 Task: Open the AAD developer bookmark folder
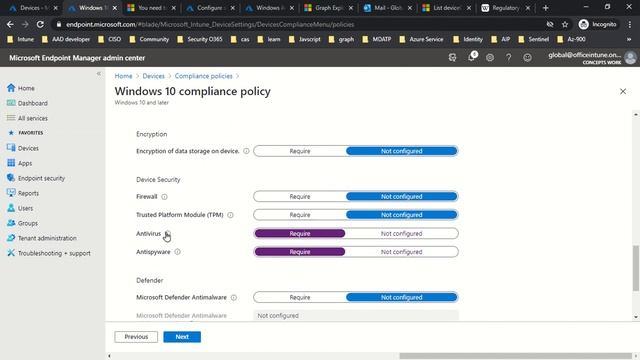click(x=66, y=39)
